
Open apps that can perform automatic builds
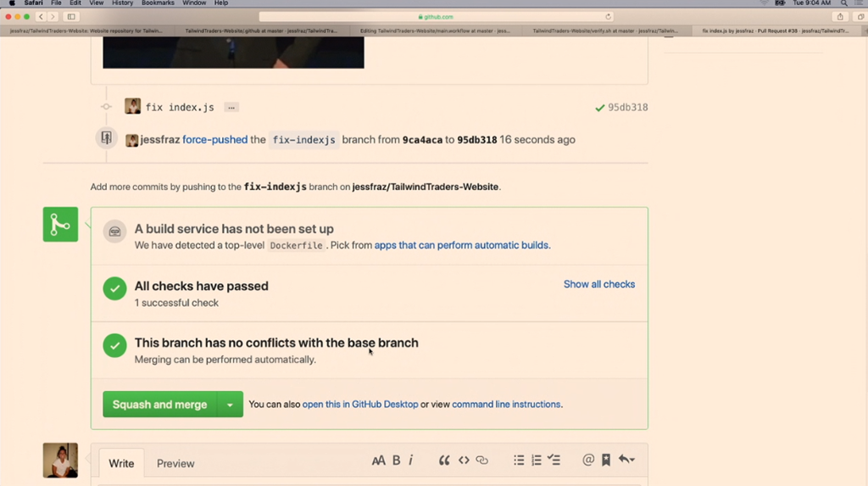[x=461, y=245]
